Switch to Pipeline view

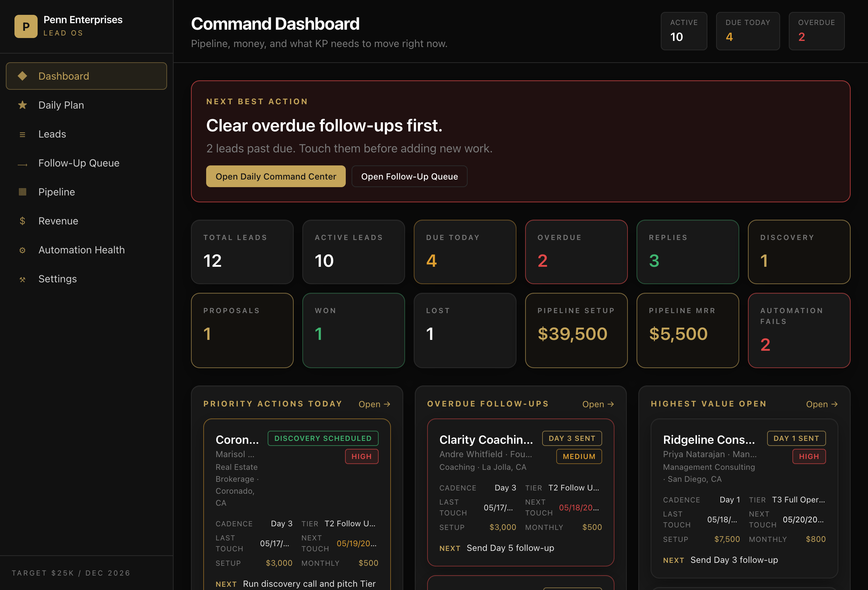[x=86, y=192]
